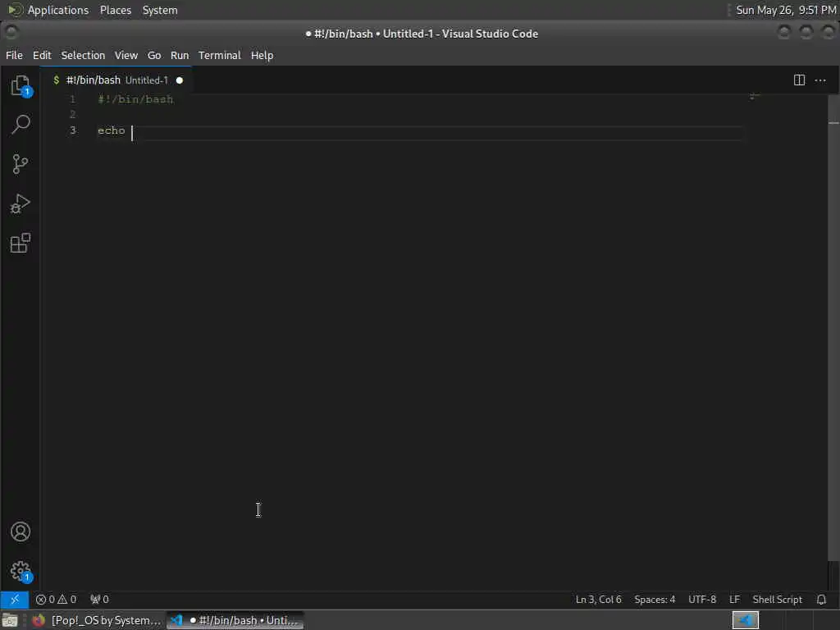Open the Extensions view
This screenshot has width=840, height=630.
coord(21,243)
